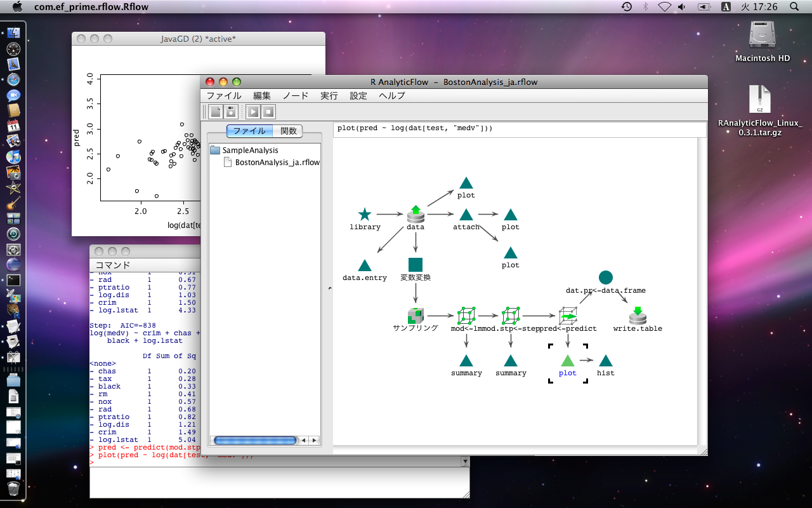Image resolution: width=812 pixels, height=508 pixels.
Task: Open Safari from the Dock
Action: point(13,80)
